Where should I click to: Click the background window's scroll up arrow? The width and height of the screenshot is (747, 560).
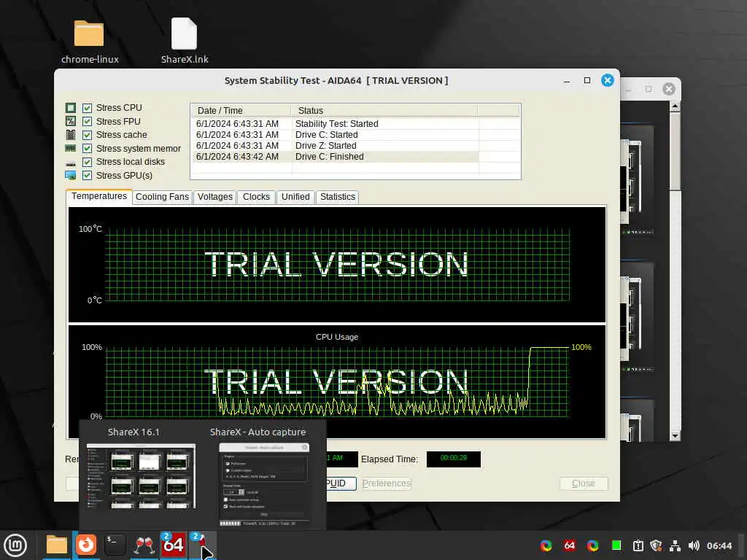[675, 106]
